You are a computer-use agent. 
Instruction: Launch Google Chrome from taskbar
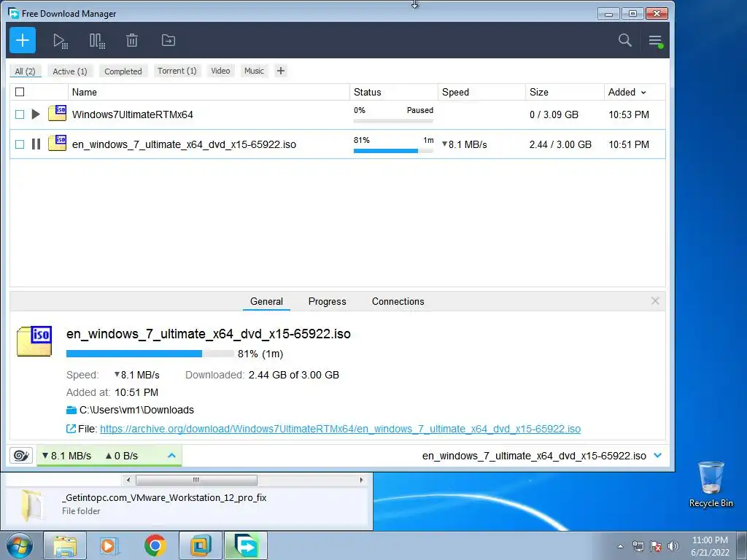[155, 545]
